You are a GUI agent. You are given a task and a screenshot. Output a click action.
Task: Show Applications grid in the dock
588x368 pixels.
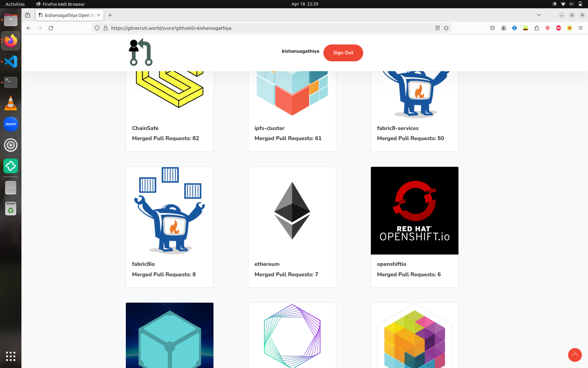pos(11,356)
